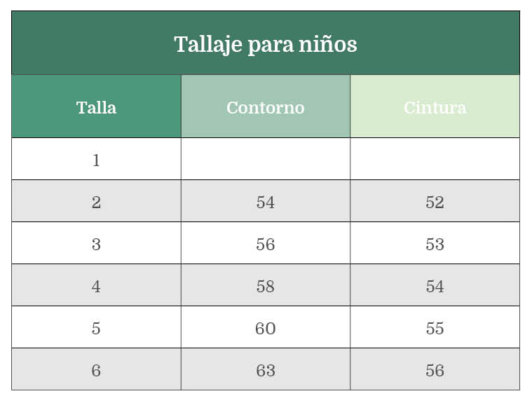Select Cintura value 55
Image resolution: width=532 pixels, height=403 pixels.
pos(435,328)
